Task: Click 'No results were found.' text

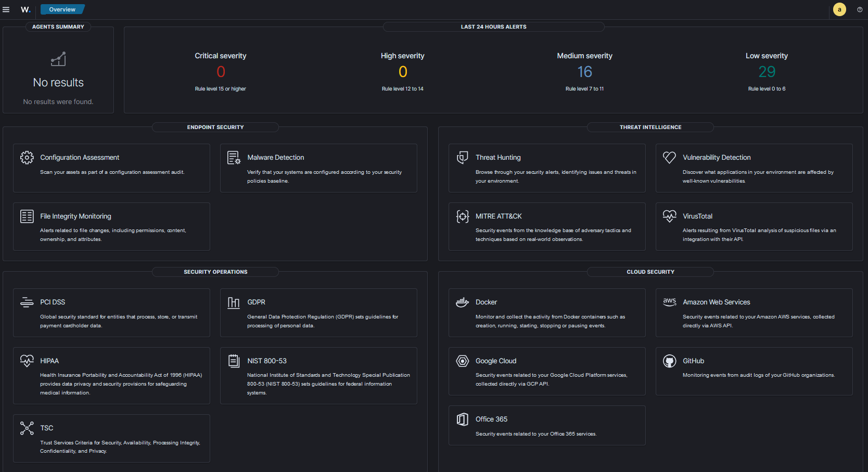Action: pyautogui.click(x=58, y=102)
